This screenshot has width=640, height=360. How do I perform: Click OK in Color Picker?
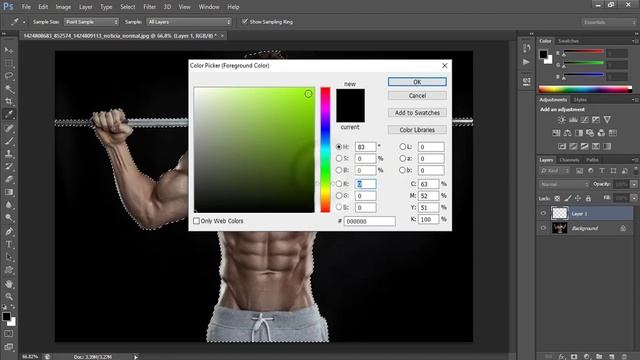click(417, 82)
